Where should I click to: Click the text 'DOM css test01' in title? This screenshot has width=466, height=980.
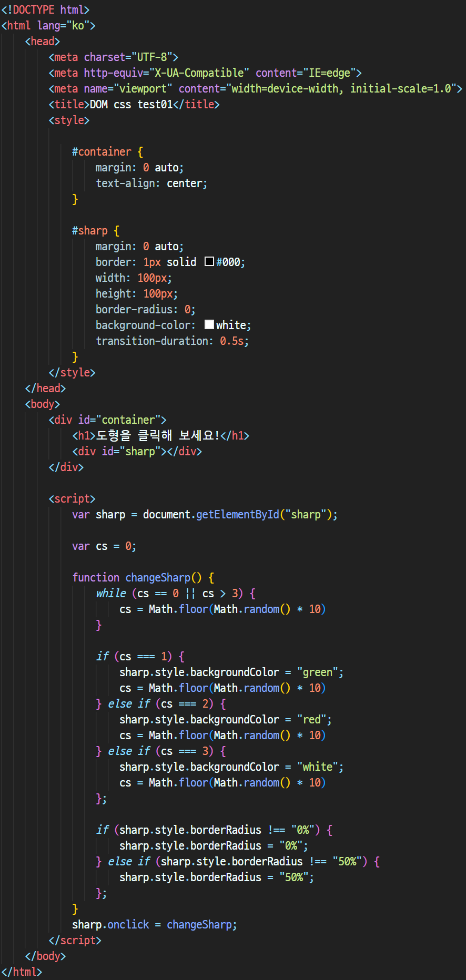(x=131, y=104)
